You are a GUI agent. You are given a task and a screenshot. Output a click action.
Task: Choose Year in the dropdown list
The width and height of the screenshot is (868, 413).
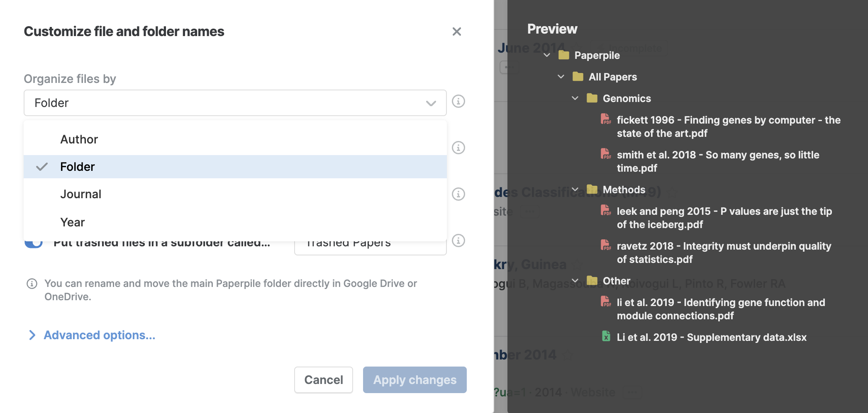tap(235, 222)
